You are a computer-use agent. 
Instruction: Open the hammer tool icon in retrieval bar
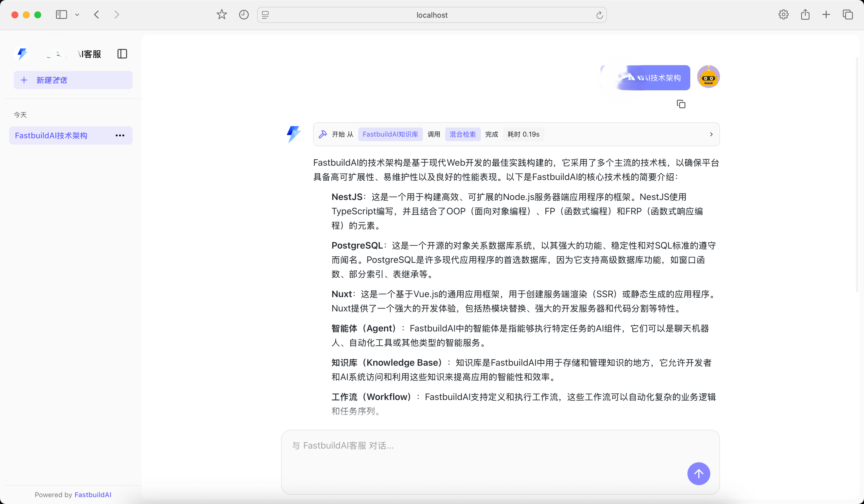click(x=323, y=134)
